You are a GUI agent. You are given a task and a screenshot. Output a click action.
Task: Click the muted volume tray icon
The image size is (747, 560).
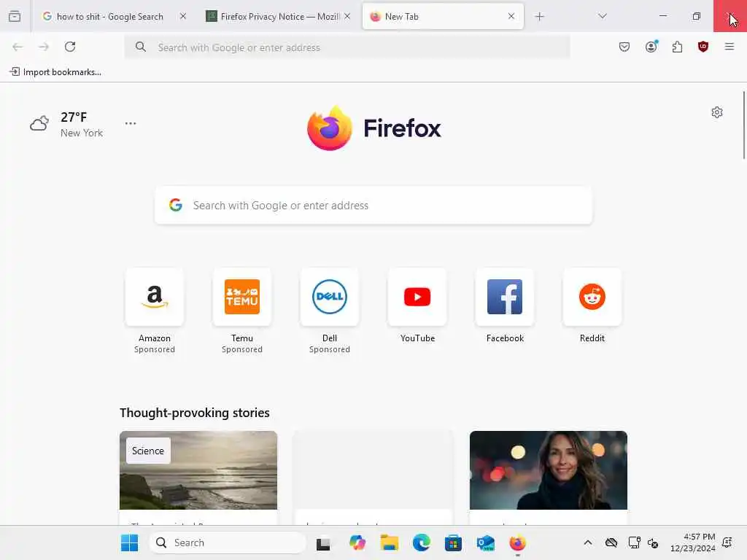pos(653,542)
